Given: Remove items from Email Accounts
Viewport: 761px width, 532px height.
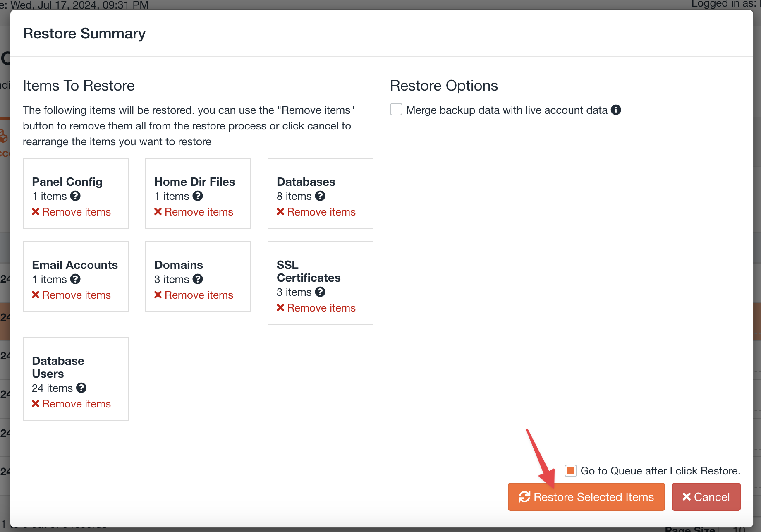Looking at the screenshot, I should 71,295.
